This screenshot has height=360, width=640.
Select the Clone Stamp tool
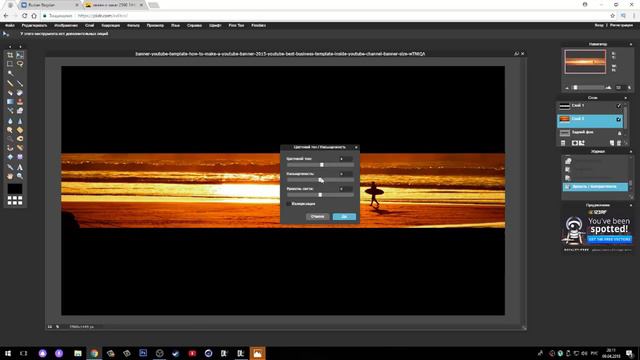coord(20,102)
